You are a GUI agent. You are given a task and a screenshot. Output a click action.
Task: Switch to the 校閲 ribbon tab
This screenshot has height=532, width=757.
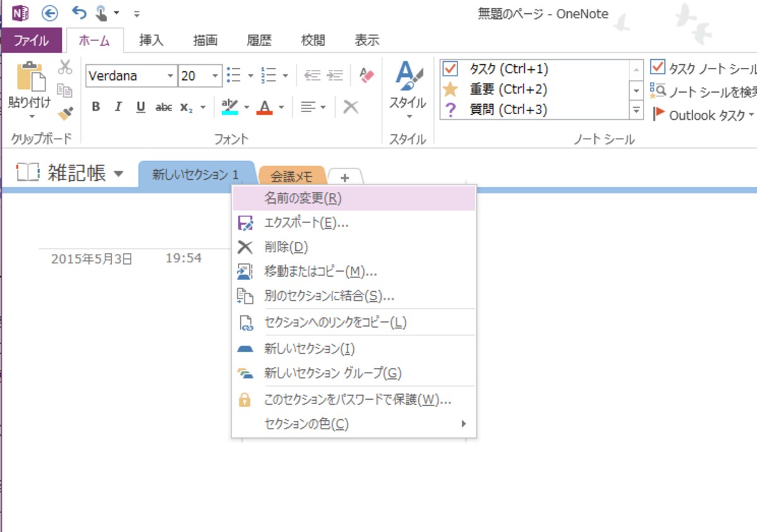coord(313,41)
